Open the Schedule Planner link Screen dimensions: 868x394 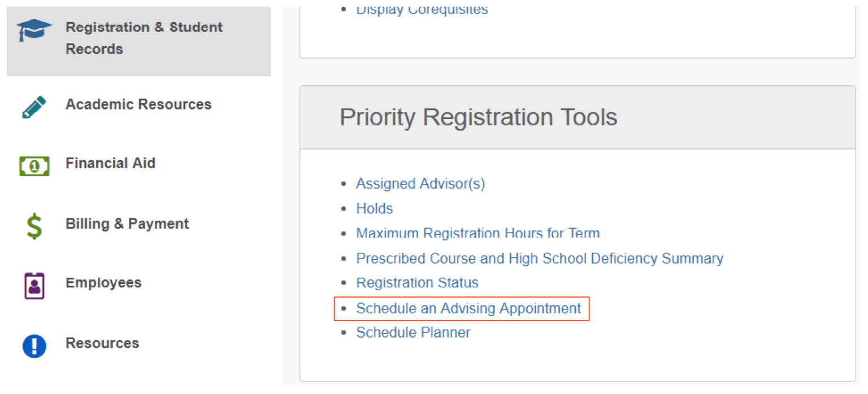pos(413,332)
